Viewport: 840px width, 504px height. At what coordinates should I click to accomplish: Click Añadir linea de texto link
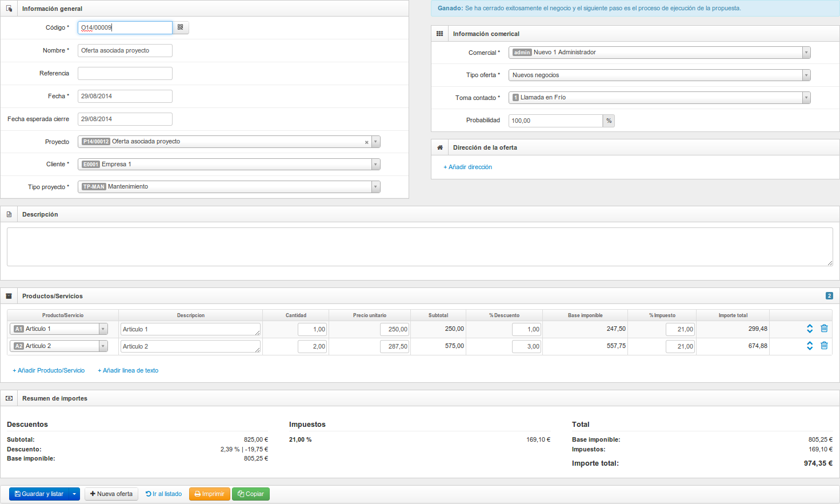tap(128, 370)
